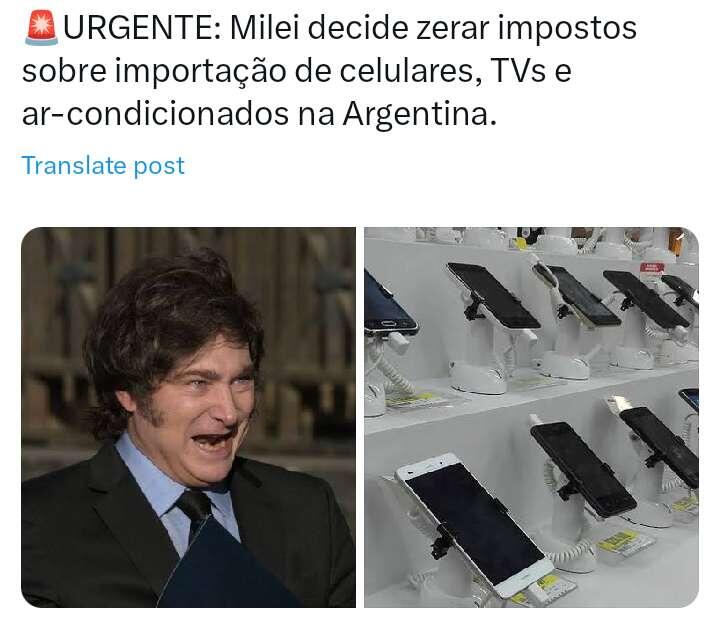Click the Translate post link
The width and height of the screenshot is (720, 622).
103,166
